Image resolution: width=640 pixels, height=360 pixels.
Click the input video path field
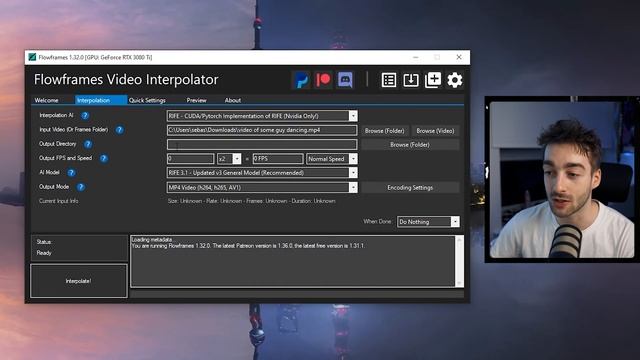[x=262, y=130]
